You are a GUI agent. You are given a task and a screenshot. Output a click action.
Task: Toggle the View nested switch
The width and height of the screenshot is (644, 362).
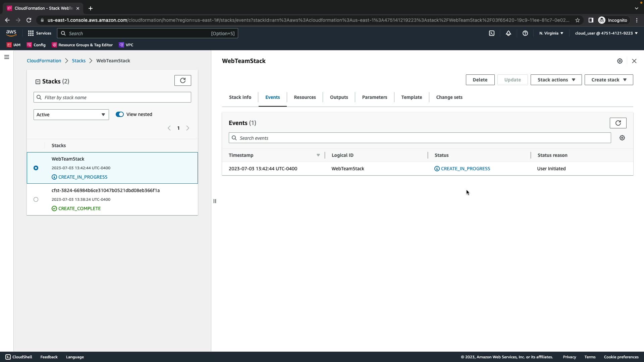[x=120, y=114]
